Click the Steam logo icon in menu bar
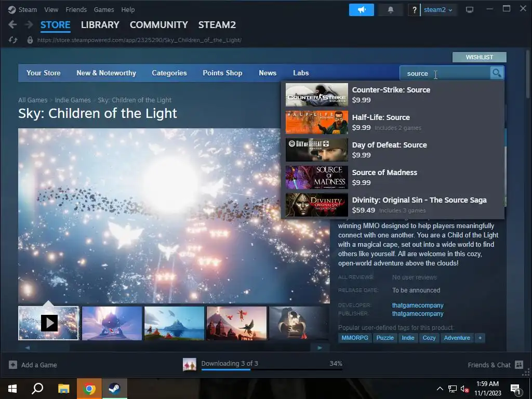 pos(12,9)
